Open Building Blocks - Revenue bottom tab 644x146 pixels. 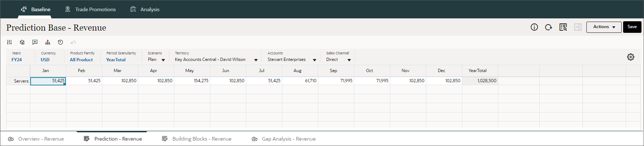[197, 139]
